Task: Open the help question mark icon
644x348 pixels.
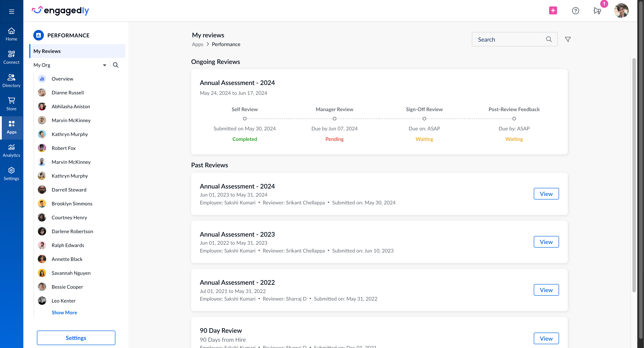Action: [x=575, y=11]
